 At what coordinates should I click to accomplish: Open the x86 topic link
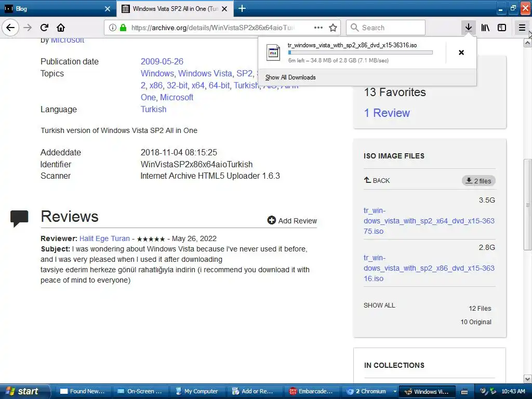click(156, 85)
